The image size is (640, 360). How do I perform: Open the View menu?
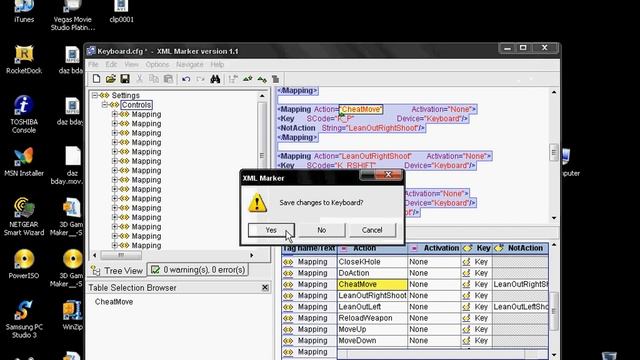pos(131,64)
